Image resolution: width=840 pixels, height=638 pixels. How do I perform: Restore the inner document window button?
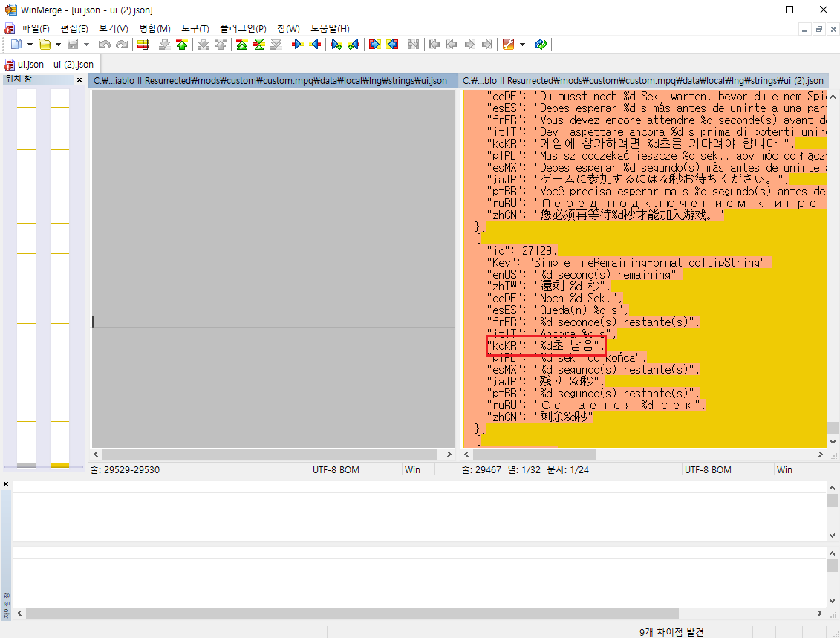[818, 29]
